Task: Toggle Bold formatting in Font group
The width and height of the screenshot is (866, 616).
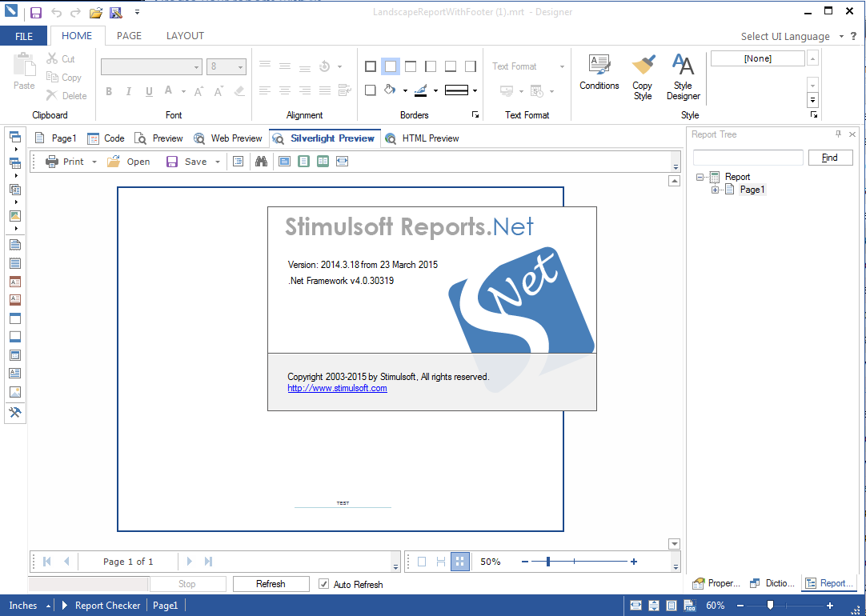Action: [109, 91]
